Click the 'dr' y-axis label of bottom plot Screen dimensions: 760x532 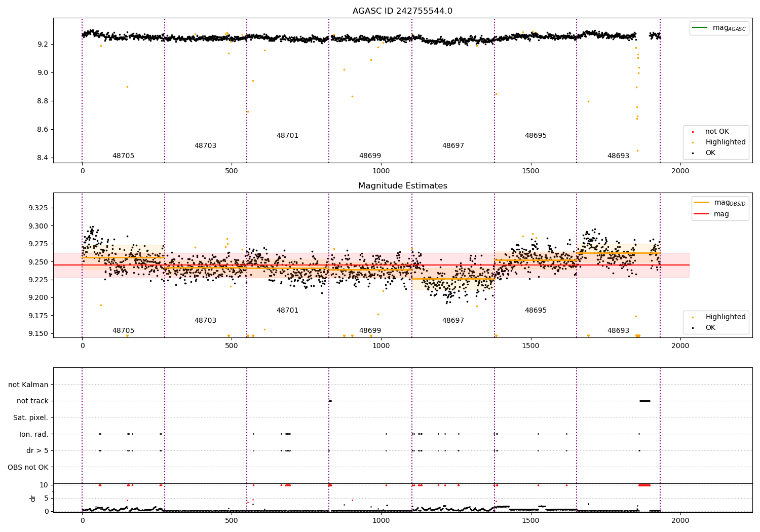(x=33, y=498)
